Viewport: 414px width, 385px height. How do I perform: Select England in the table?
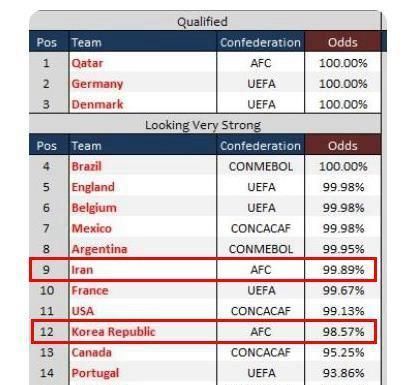93,187
